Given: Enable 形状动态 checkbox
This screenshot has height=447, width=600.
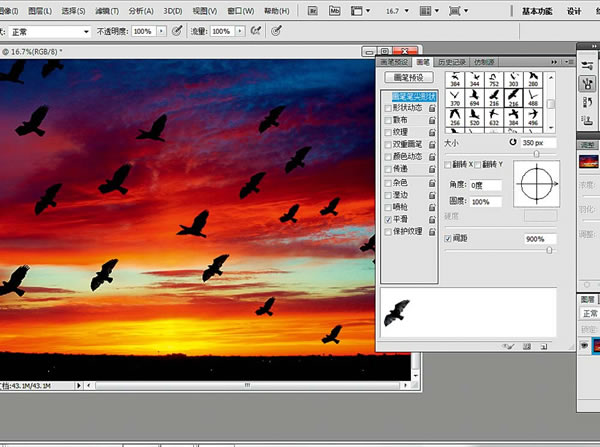Looking at the screenshot, I should click(x=388, y=108).
